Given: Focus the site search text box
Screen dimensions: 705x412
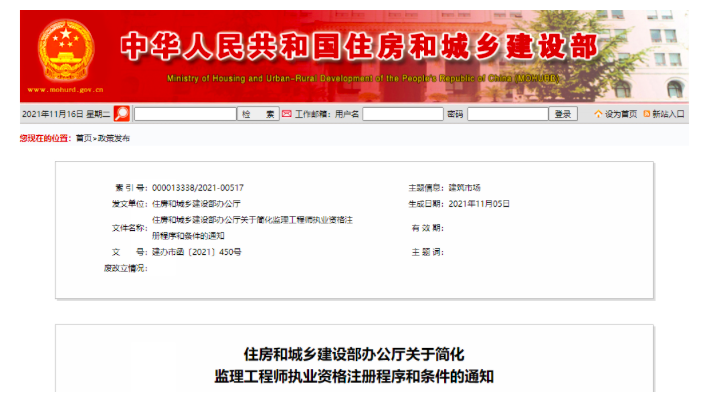Looking at the screenshot, I should [x=185, y=114].
